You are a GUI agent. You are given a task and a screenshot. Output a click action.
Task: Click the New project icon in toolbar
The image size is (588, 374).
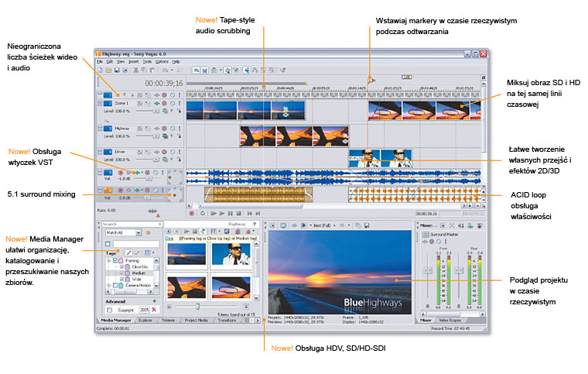pos(100,70)
